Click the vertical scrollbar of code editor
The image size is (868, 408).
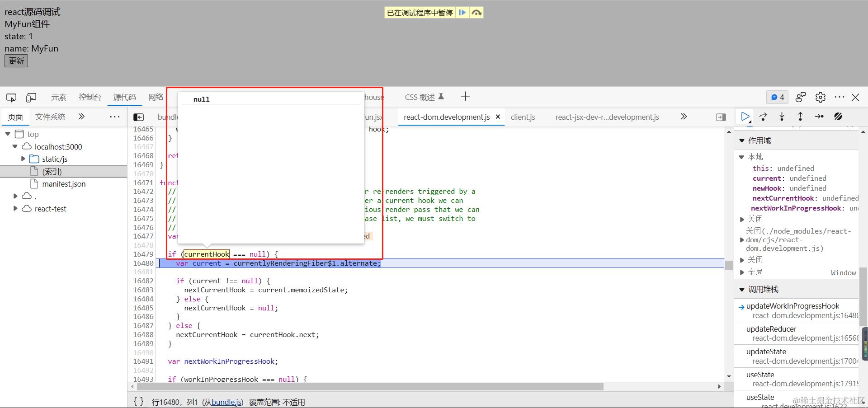point(729,265)
